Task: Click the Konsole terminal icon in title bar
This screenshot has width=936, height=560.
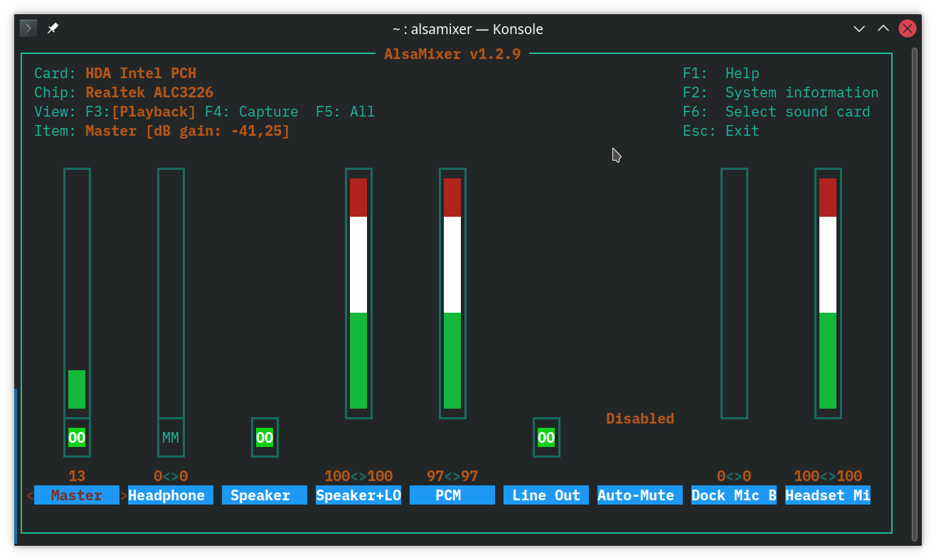Action: pyautogui.click(x=28, y=28)
